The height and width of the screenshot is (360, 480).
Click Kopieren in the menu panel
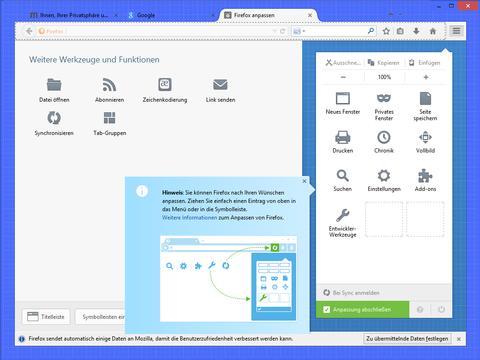[x=384, y=63]
